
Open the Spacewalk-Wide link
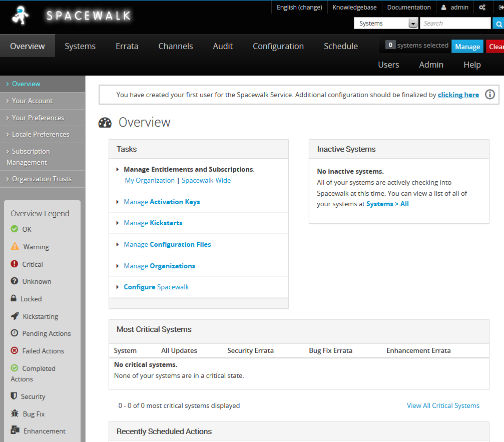coord(206,180)
